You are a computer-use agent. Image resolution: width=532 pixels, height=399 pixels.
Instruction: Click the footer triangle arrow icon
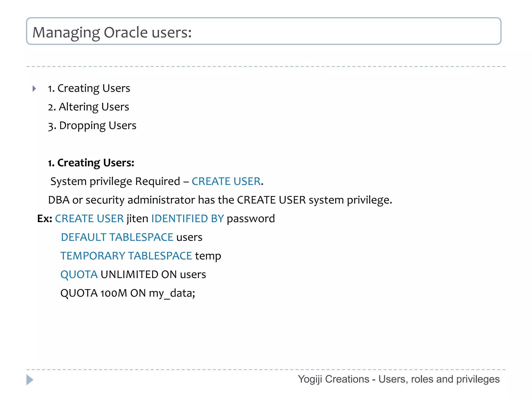[30, 380]
